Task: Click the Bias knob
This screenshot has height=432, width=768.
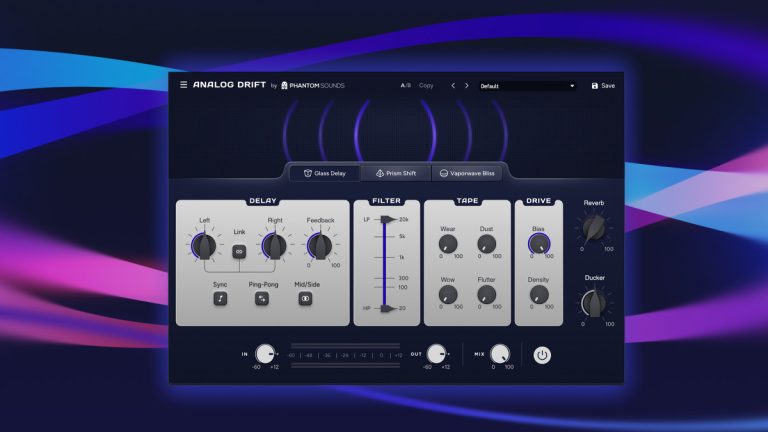Action: pos(539,243)
